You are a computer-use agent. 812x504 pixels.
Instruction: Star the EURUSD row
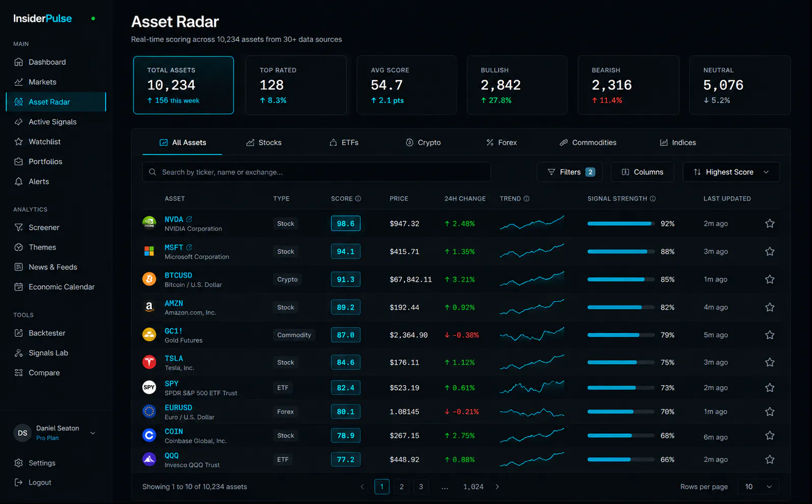click(770, 412)
